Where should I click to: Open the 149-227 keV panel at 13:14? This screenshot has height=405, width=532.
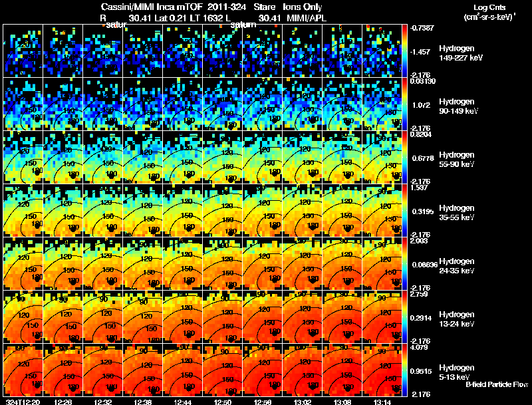382,51
